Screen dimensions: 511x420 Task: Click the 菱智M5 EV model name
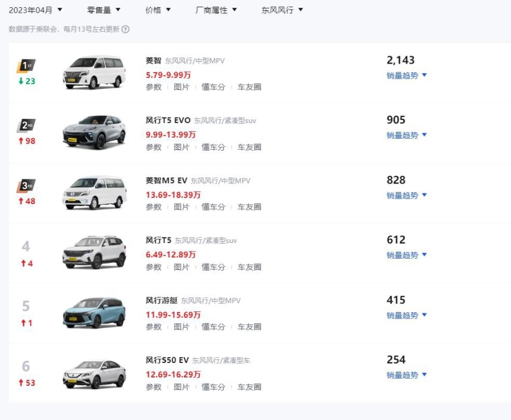coord(167,181)
